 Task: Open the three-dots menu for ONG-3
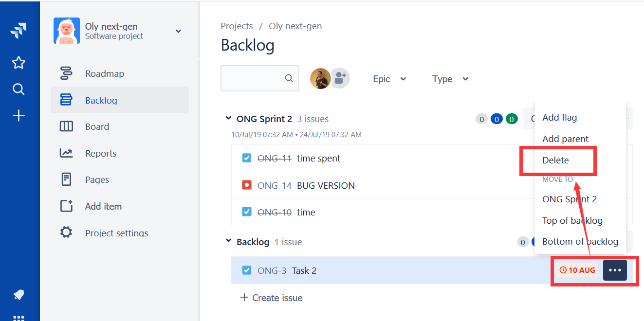click(615, 270)
